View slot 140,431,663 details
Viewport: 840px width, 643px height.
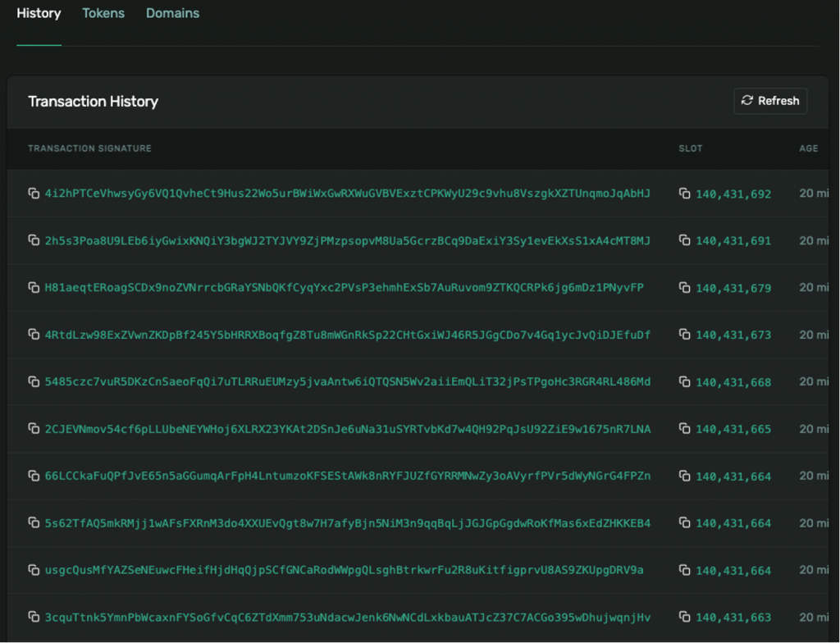click(733, 618)
